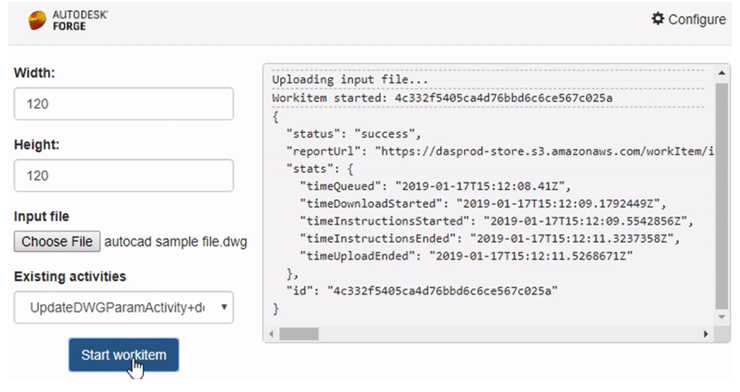The width and height of the screenshot is (740, 392).
Task: Click the log scroll right arrow
Action: tap(706, 334)
